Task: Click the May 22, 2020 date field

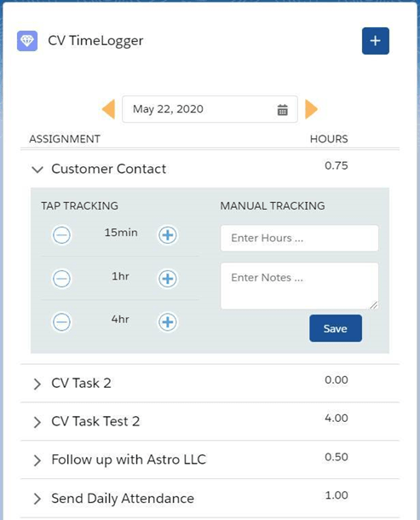Action: point(210,109)
